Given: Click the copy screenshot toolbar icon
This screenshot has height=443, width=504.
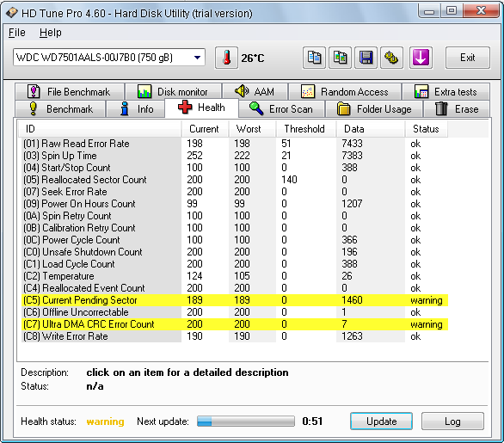Looking at the screenshot, I should pos(340,58).
